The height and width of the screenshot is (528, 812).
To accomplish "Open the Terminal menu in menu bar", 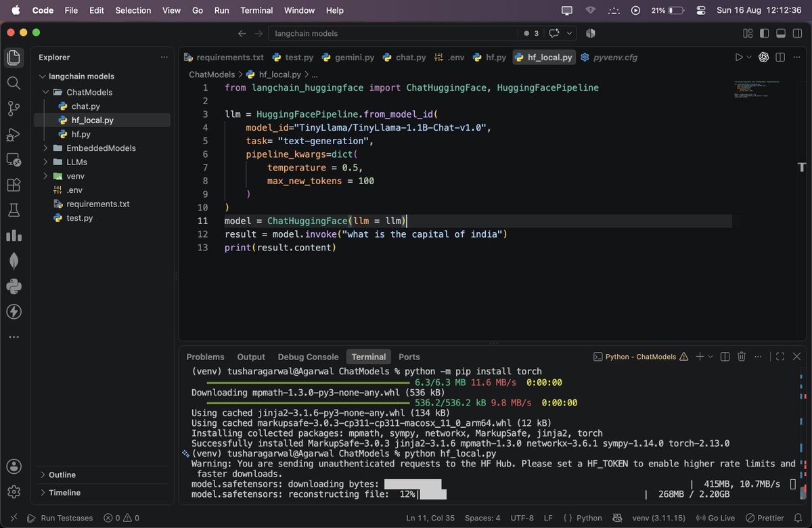I will point(256,11).
